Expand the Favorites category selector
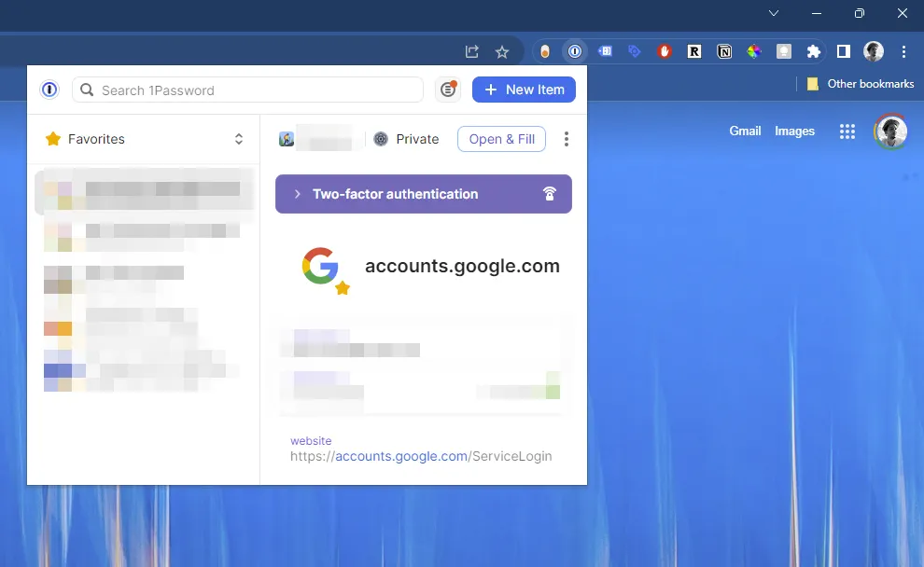Image resolution: width=924 pixels, height=567 pixels. coord(144,139)
